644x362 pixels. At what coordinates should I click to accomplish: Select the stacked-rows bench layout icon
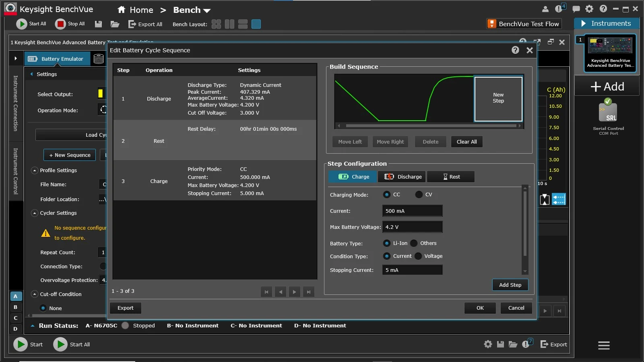[x=243, y=24]
